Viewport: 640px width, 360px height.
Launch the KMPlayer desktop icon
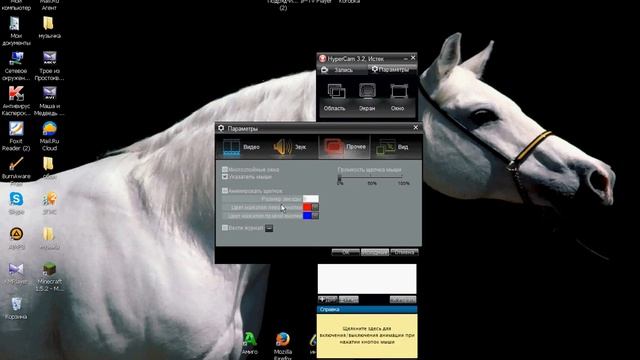point(16,273)
